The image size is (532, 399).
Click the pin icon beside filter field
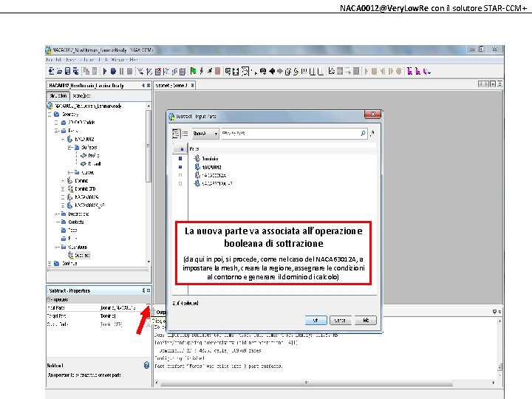click(372, 133)
